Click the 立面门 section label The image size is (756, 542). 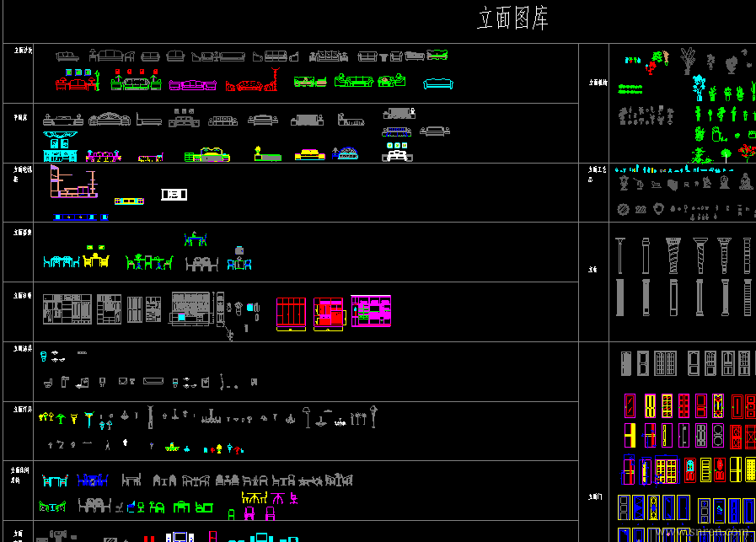pyautogui.click(x=595, y=496)
